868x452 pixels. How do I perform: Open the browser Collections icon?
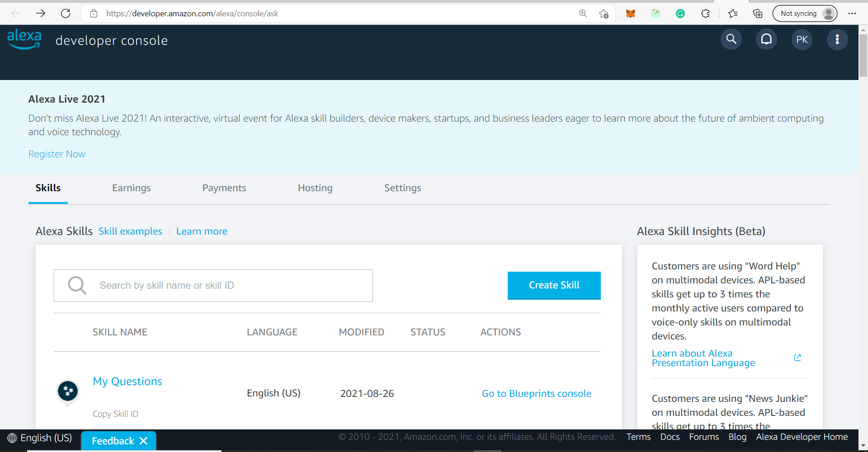(x=758, y=14)
